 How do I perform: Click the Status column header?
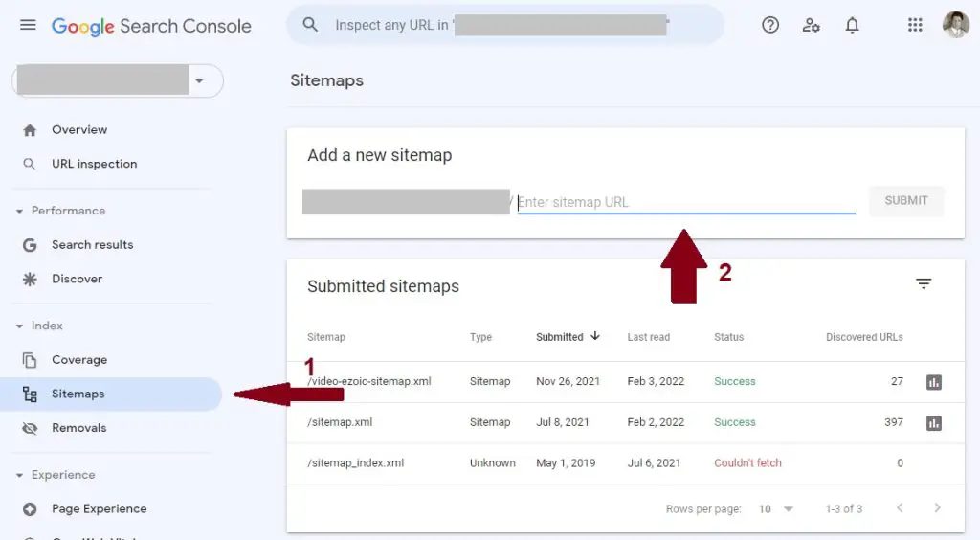tap(728, 337)
